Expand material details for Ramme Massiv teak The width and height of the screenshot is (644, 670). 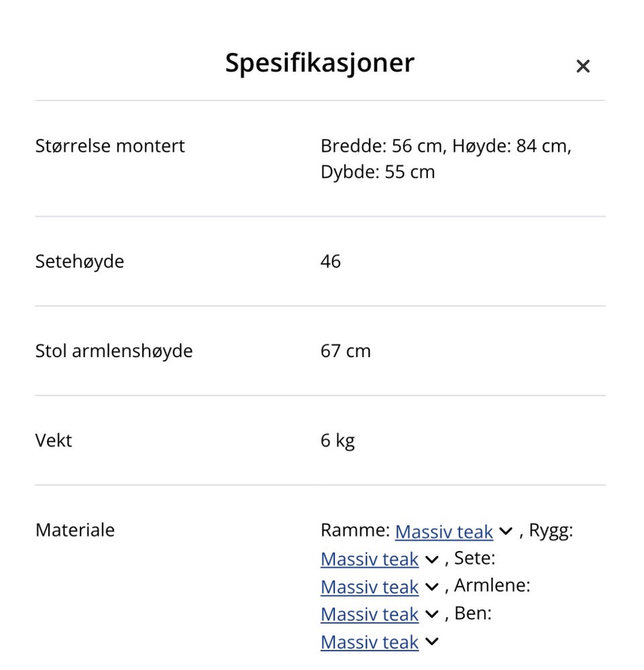click(x=506, y=532)
